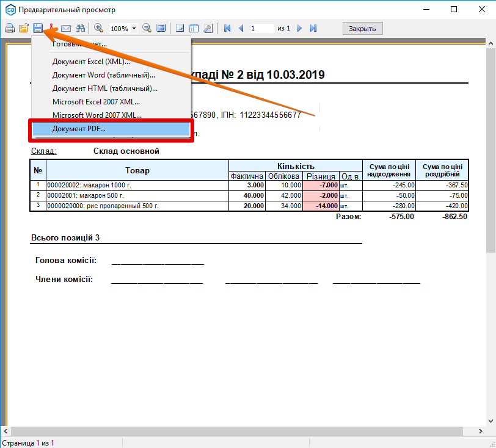
Task: Go to last page arrow
Action: coord(313,29)
